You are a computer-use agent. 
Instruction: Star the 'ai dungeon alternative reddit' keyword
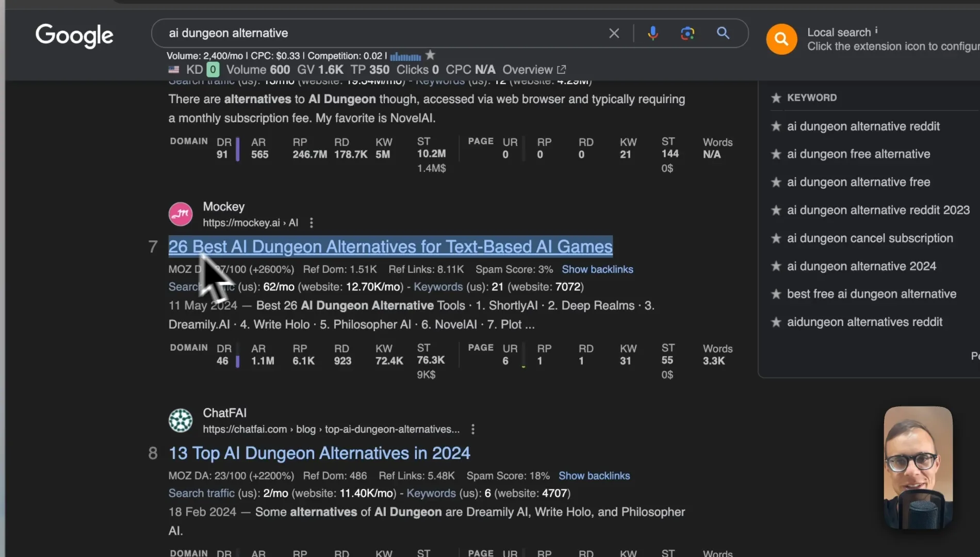(x=776, y=126)
